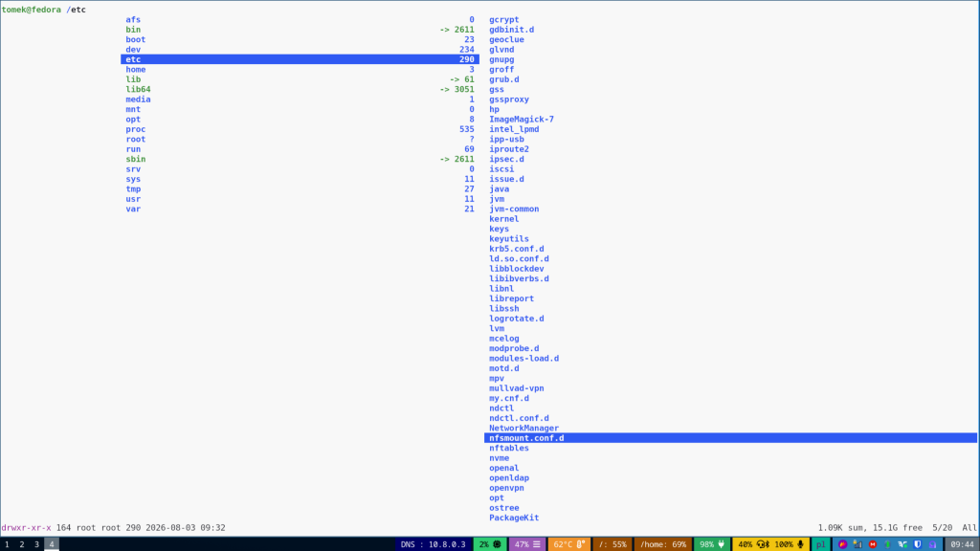Click the memory usage 47% block
980x551 pixels.
[x=527, y=544]
